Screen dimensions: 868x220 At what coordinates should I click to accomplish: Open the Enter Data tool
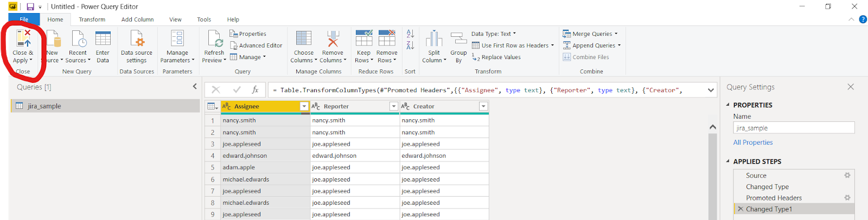(x=103, y=39)
